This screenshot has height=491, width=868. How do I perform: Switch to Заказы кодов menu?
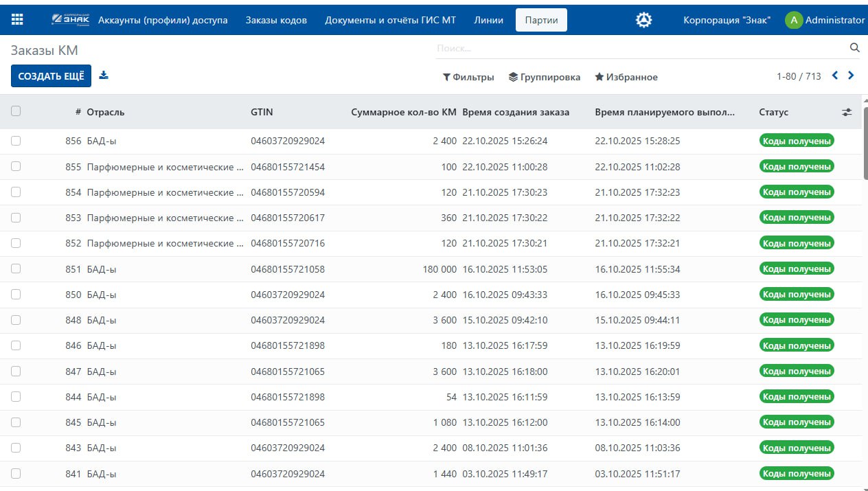276,20
